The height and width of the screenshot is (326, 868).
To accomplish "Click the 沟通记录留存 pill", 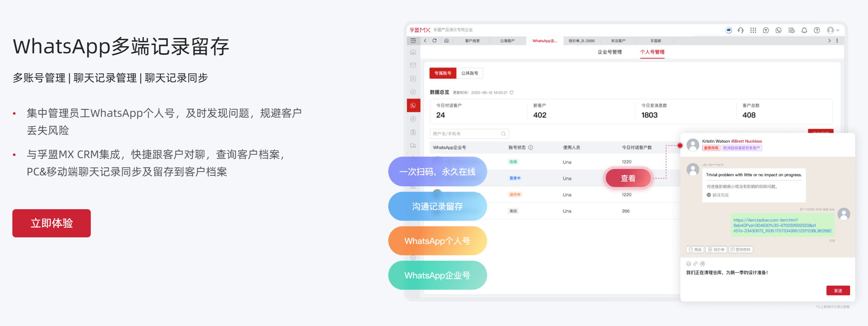I will pos(437,206).
